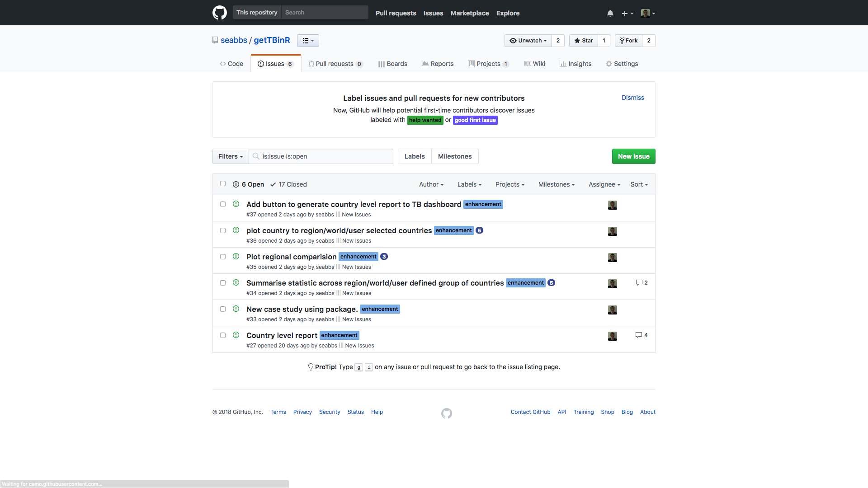Click enhancement label on New case study issue
This screenshot has width=868, height=488.
(380, 309)
